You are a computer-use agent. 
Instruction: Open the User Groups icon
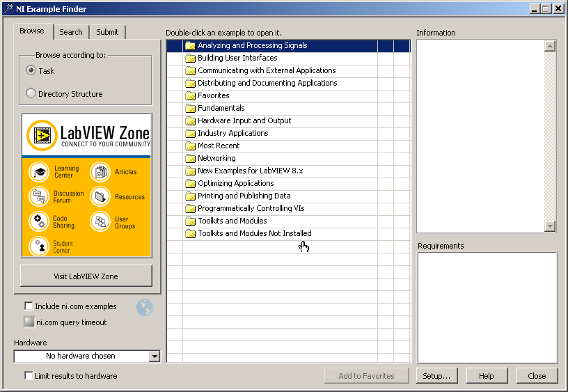coord(100,221)
